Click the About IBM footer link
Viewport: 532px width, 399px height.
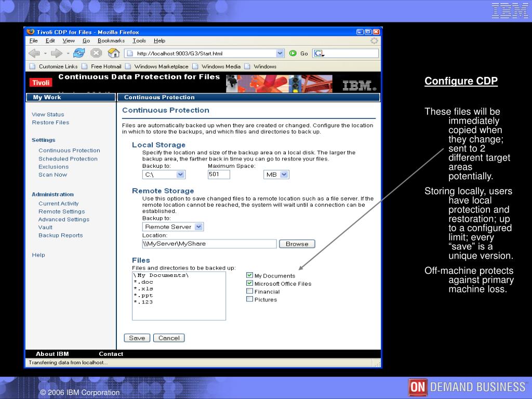tap(52, 354)
